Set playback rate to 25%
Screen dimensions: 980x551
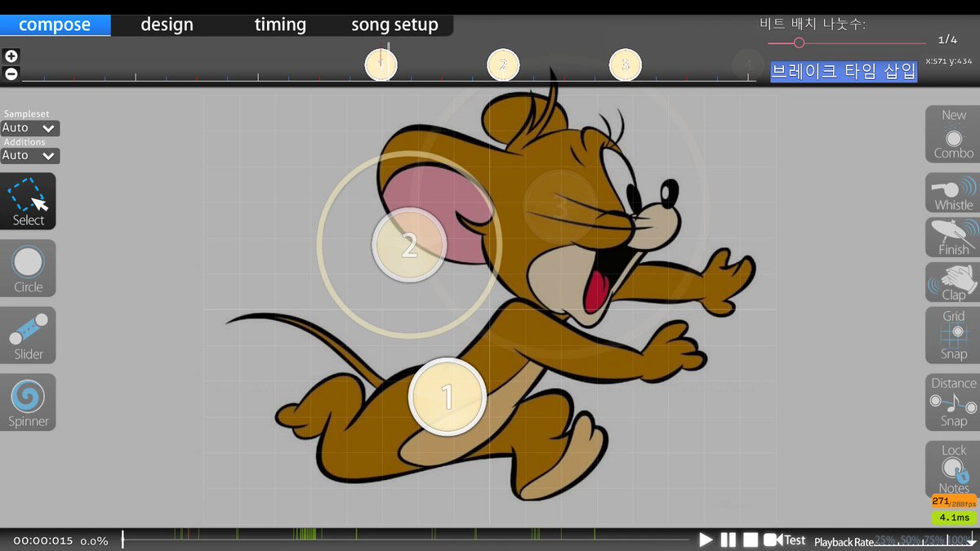point(884,540)
